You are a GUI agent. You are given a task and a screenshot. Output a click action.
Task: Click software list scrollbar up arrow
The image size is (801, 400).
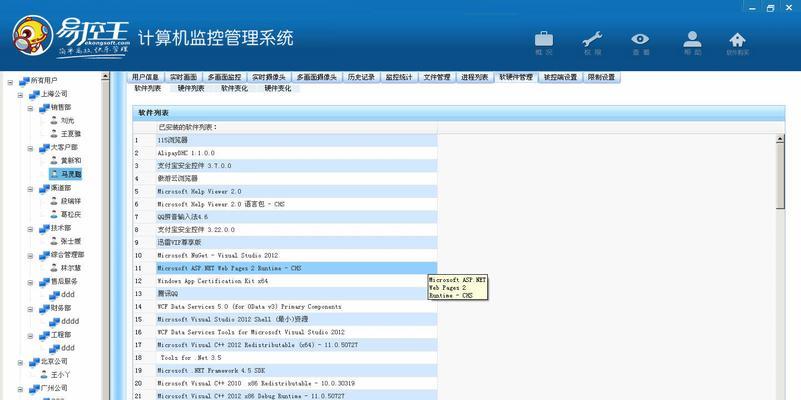click(780, 138)
